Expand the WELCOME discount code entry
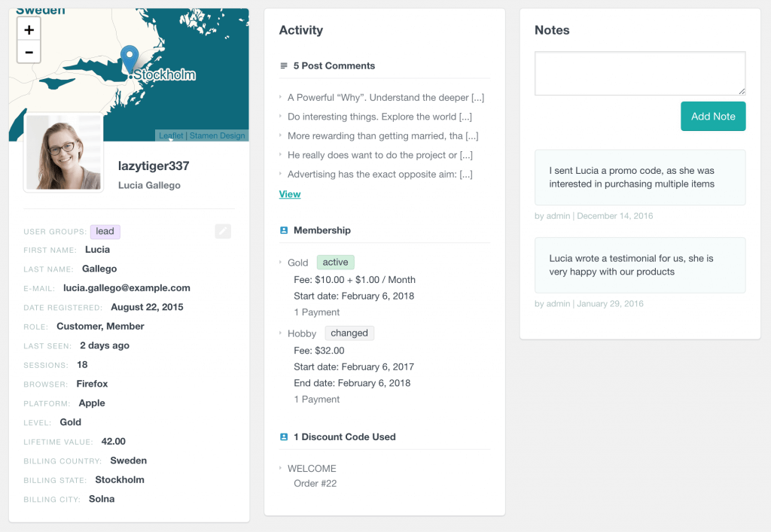Image resolution: width=771 pixels, height=532 pixels. point(312,468)
